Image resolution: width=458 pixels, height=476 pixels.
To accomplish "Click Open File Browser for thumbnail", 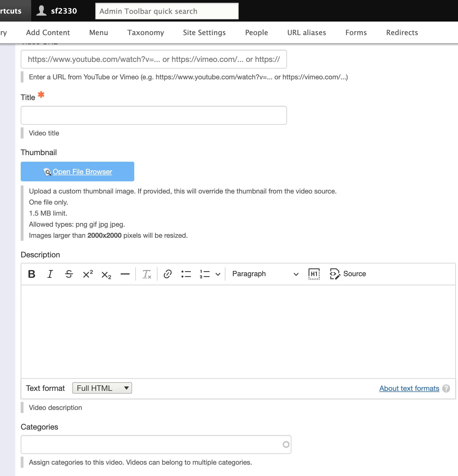I will (x=77, y=171).
